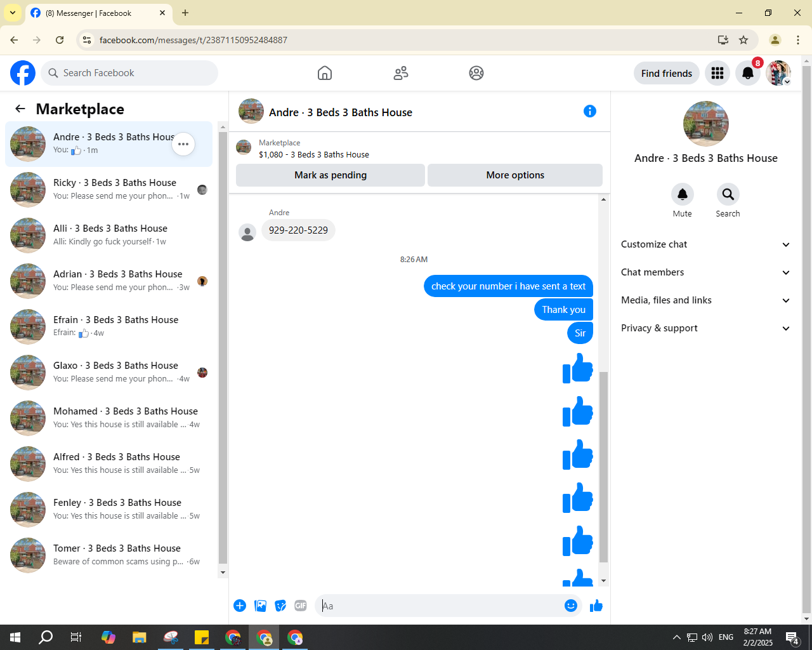This screenshot has height=650, width=812.
Task: Open the Notifications bell with 8 badge
Action: pyautogui.click(x=748, y=74)
